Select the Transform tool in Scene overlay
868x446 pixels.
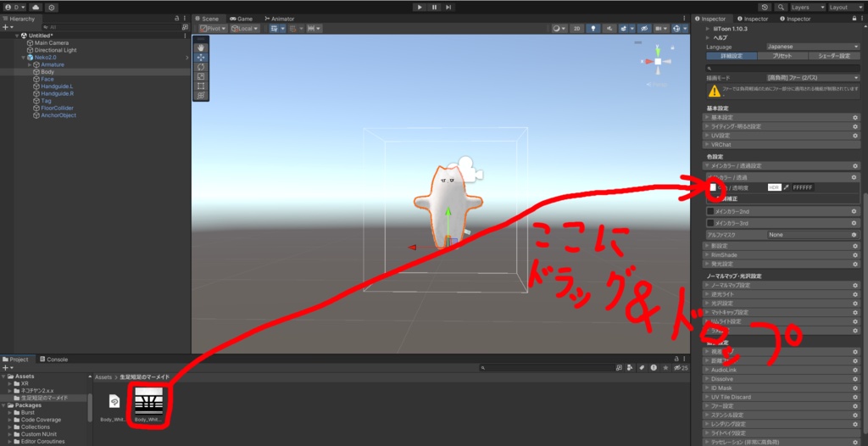click(x=200, y=95)
